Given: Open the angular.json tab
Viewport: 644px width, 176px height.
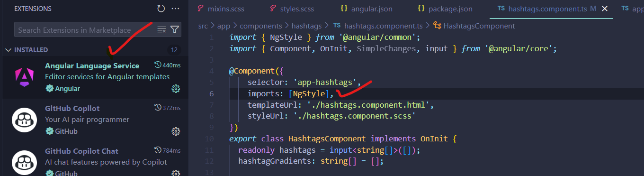Looking at the screenshot, I should click(x=366, y=9).
